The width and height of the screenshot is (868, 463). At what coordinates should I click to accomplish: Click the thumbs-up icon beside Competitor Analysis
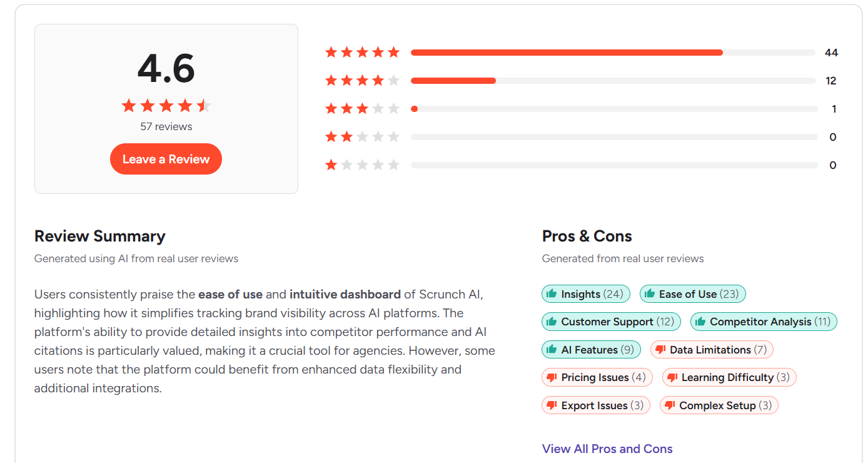pos(700,321)
